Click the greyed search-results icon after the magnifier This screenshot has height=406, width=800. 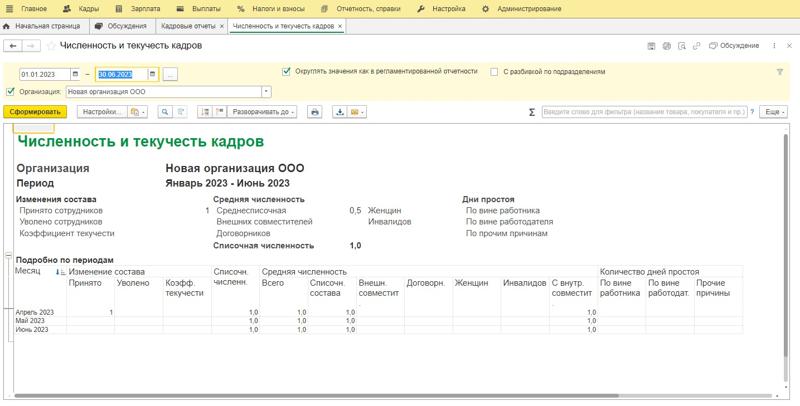point(181,112)
